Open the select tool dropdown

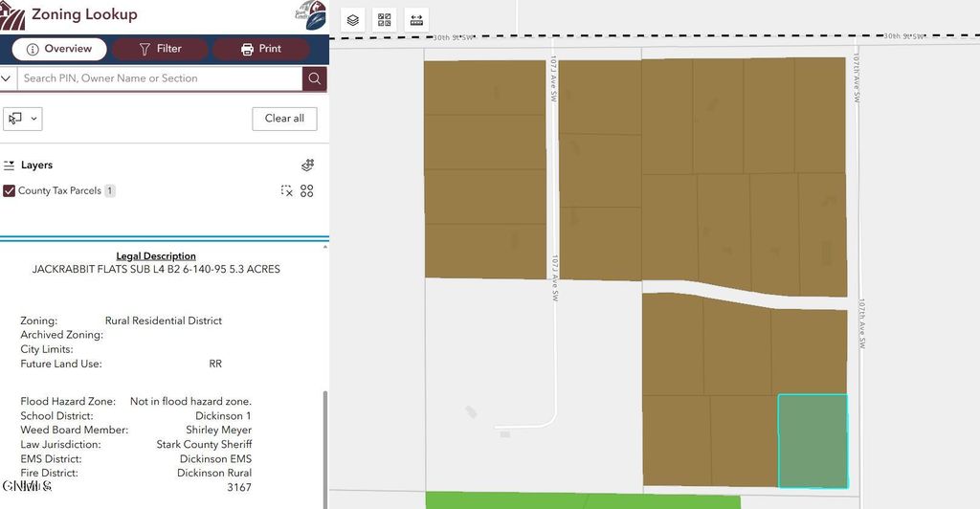(x=23, y=119)
